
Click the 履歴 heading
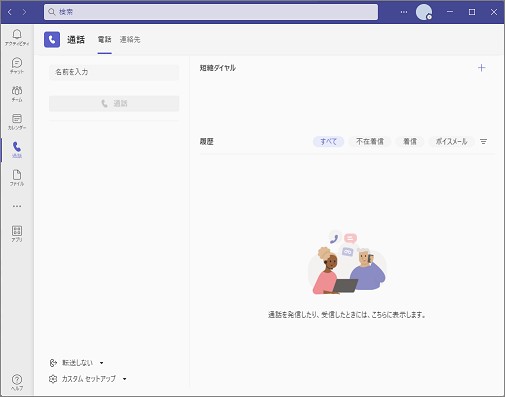pos(206,142)
